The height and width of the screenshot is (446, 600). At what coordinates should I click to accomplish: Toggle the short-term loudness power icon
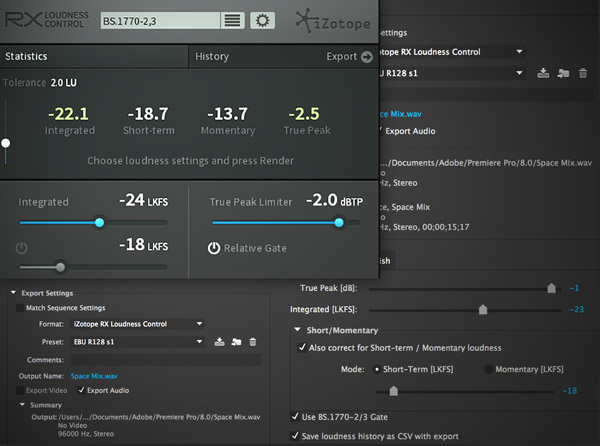pos(21,248)
